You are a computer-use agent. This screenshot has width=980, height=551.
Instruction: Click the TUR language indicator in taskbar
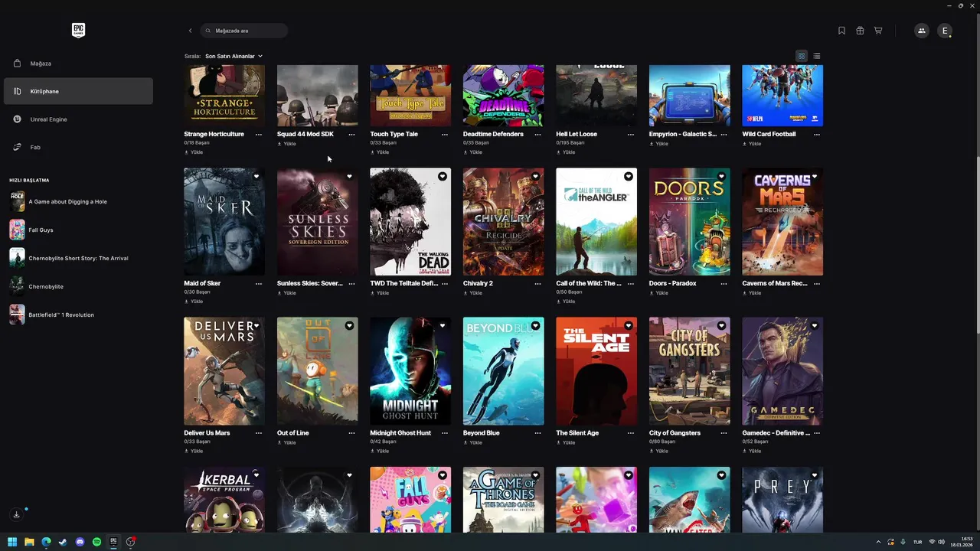(917, 542)
